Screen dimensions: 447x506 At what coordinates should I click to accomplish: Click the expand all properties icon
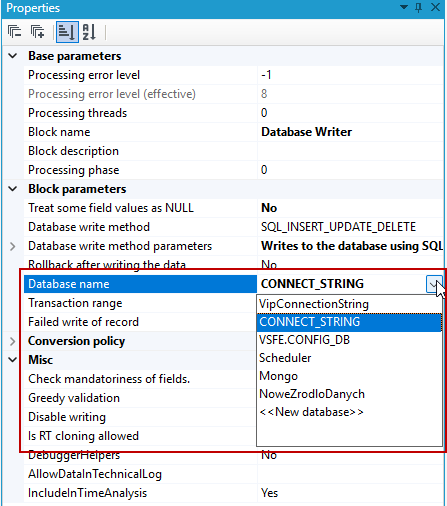point(37,32)
